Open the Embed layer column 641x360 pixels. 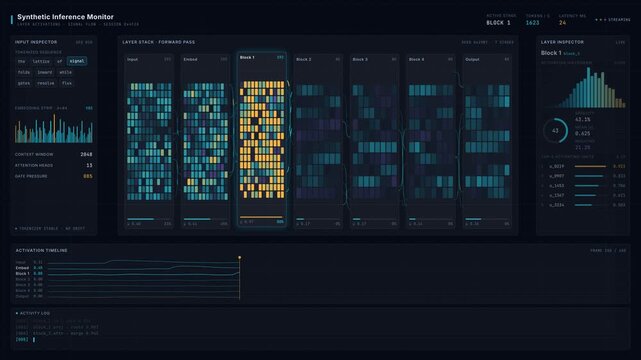click(205, 141)
